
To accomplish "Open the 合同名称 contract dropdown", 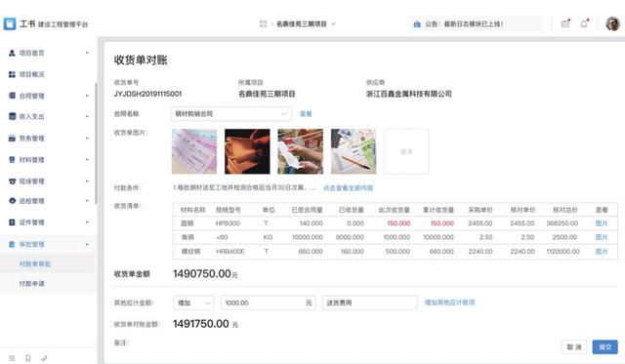I will 231,114.
